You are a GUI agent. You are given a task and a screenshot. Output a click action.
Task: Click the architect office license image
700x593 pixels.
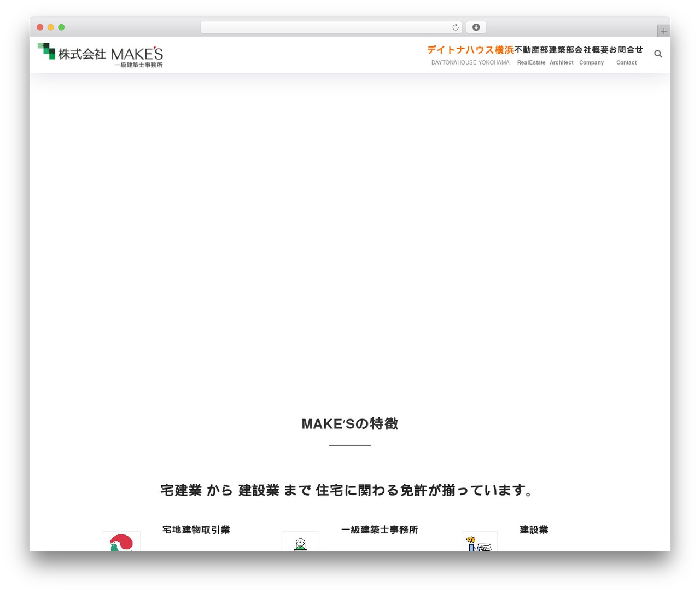click(300, 542)
